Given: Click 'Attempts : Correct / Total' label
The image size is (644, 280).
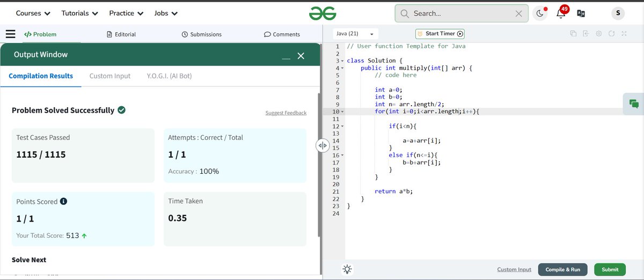Looking at the screenshot, I should (x=206, y=138).
